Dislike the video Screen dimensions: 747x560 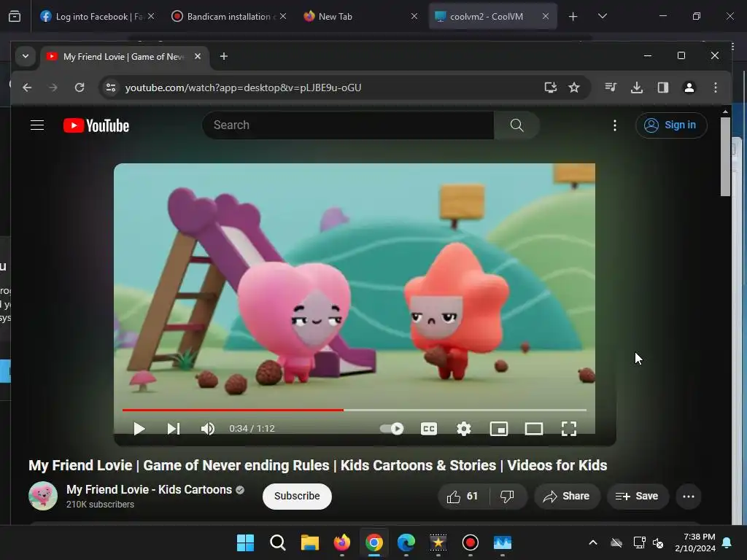[x=508, y=497]
